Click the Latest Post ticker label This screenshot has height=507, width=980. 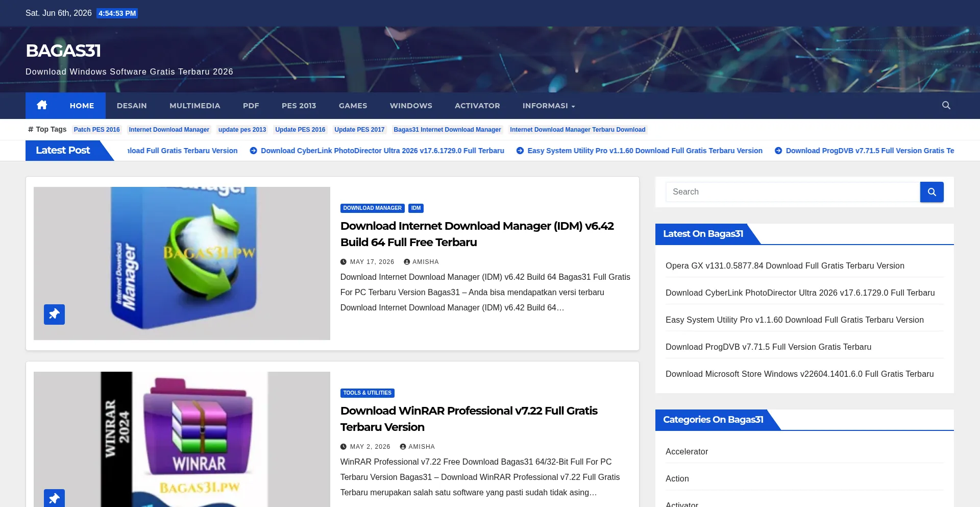[x=63, y=151]
